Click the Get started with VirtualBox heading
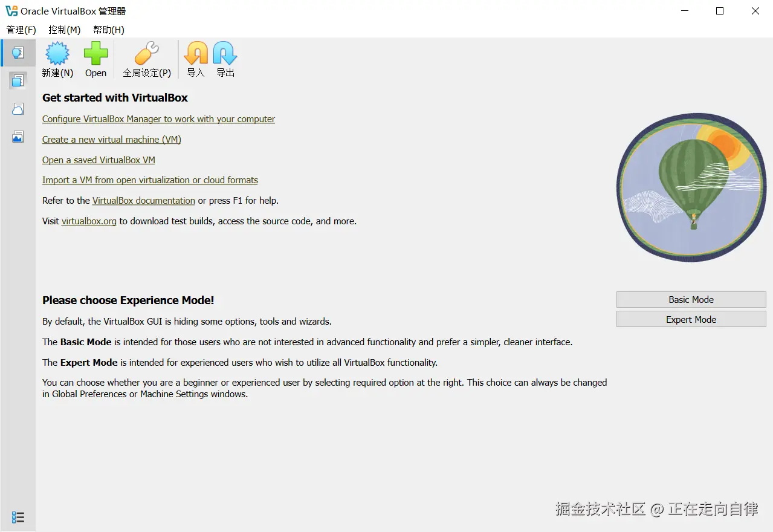773x532 pixels. 115,98
